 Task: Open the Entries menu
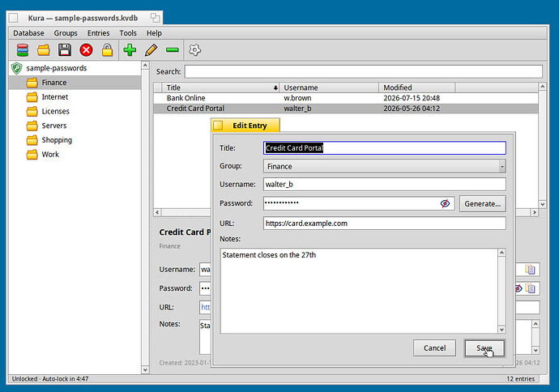[98, 33]
